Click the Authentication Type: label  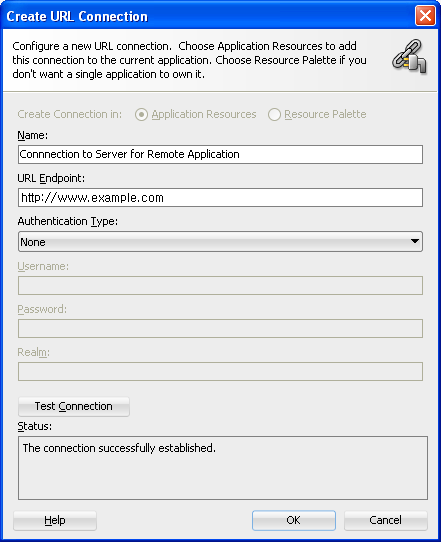click(68, 221)
